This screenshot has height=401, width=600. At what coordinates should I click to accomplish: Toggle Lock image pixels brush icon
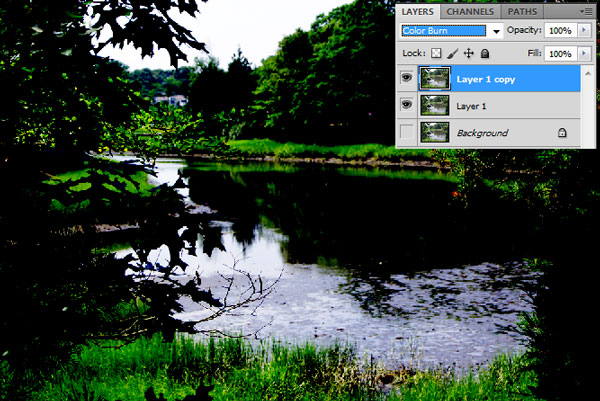pyautogui.click(x=452, y=54)
